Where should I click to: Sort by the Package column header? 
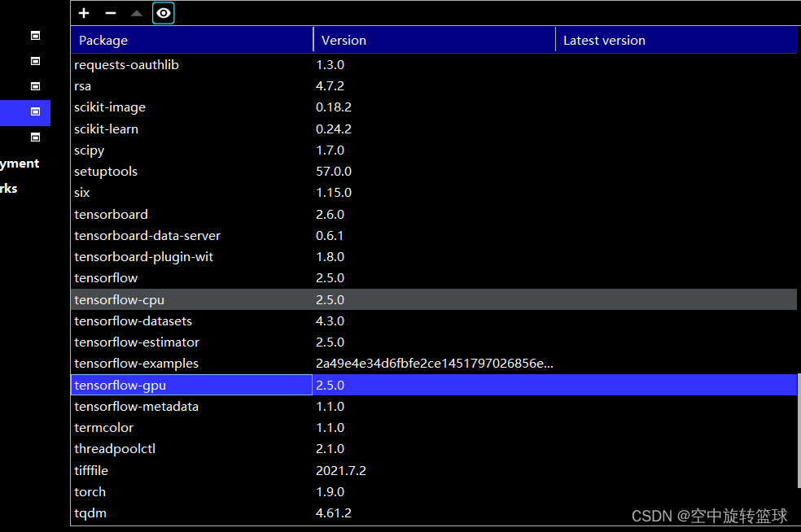[x=191, y=41]
